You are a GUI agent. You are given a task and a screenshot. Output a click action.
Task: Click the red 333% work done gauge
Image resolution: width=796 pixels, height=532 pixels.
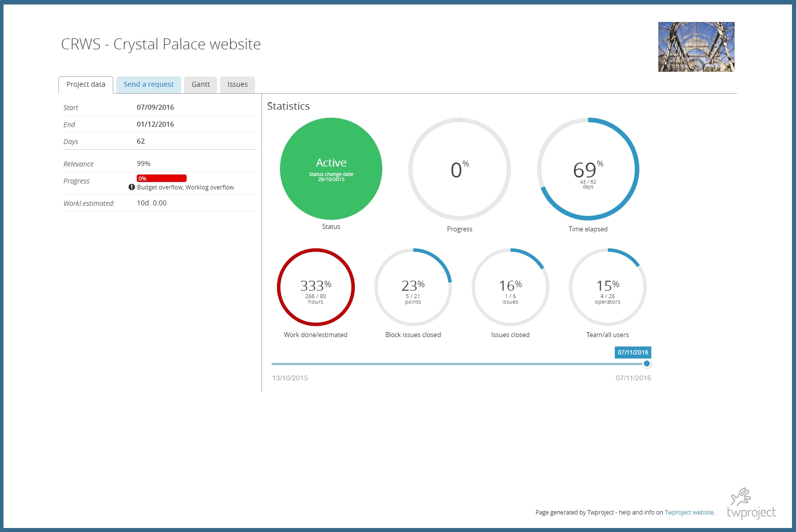click(x=315, y=287)
